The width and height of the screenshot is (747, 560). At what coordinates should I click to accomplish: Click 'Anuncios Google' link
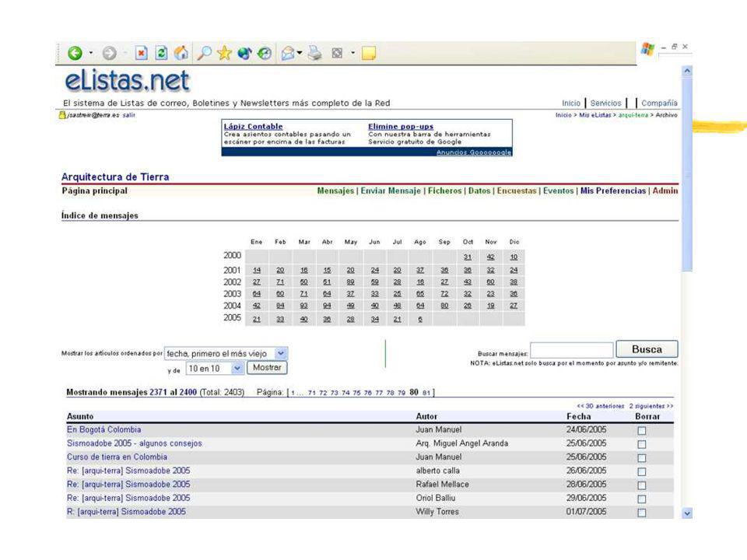[474, 152]
